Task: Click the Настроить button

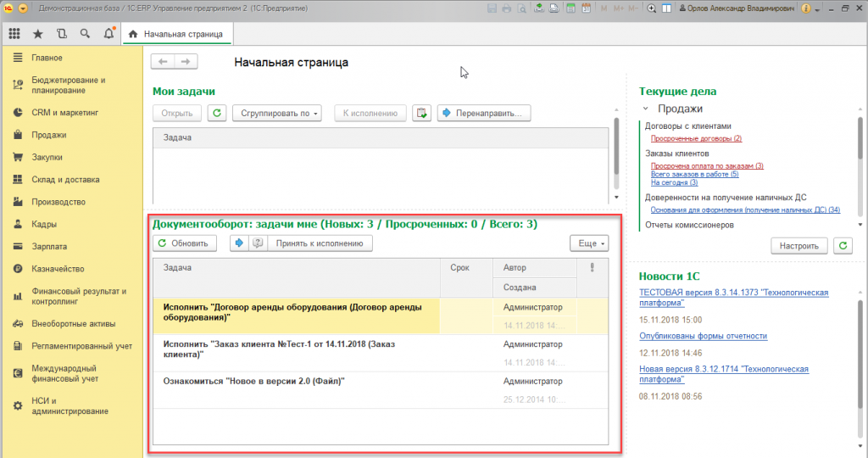Action: (x=798, y=245)
